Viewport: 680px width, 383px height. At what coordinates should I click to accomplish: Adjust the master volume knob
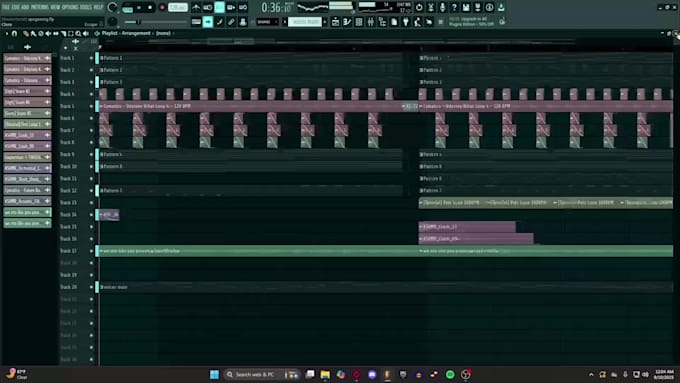(112, 7)
